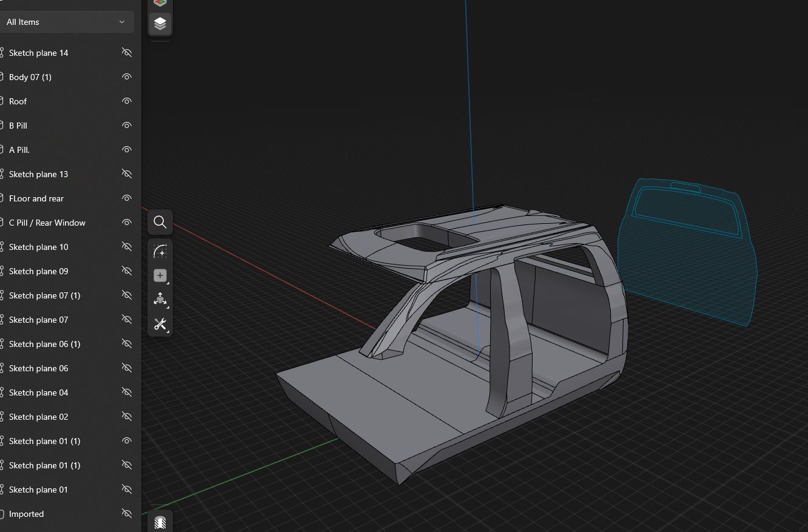Select "C Pill / Rear Window" item

[47, 223]
